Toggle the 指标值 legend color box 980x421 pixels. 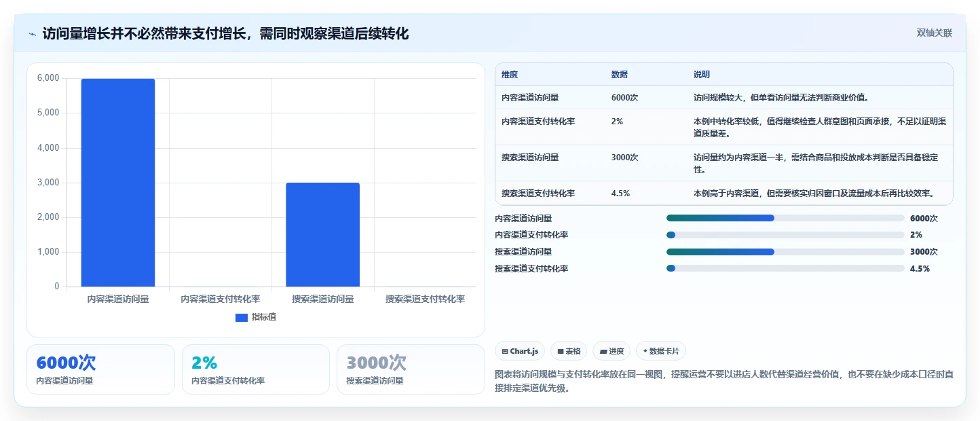pyautogui.click(x=242, y=317)
